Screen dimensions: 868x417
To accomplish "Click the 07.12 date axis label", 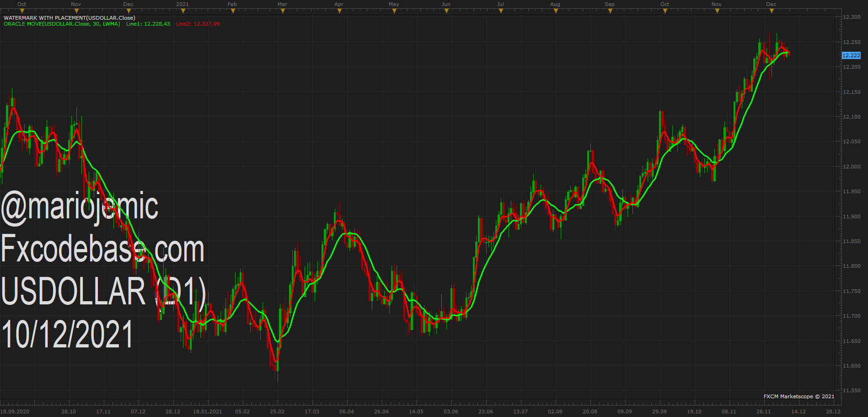I will point(138,412).
